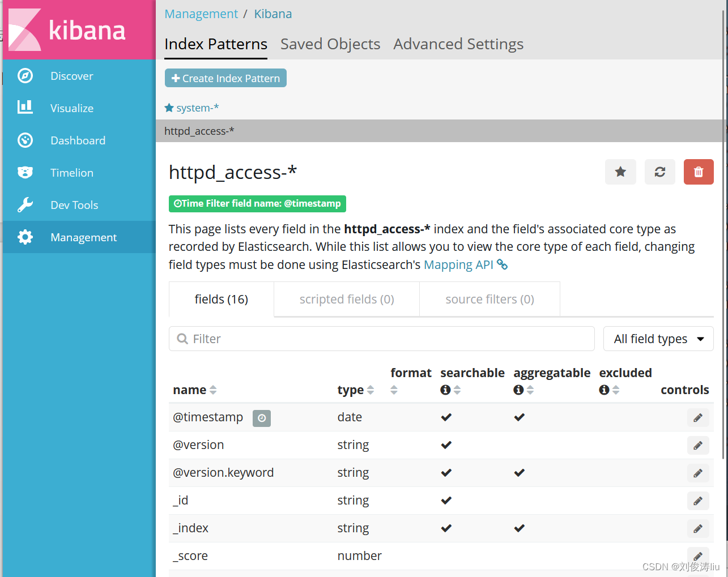The image size is (728, 577).
Task: Open the Discover compass icon
Action: click(x=25, y=76)
